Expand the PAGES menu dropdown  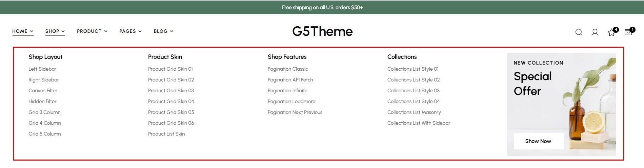tap(130, 31)
